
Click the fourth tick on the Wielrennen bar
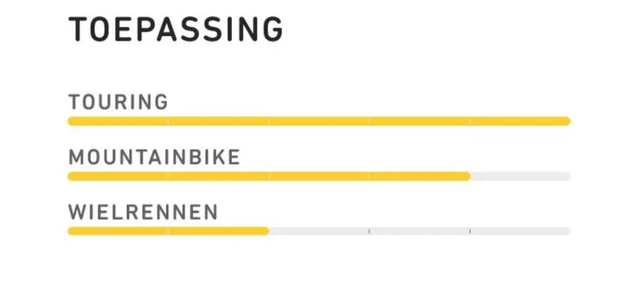[469, 231]
